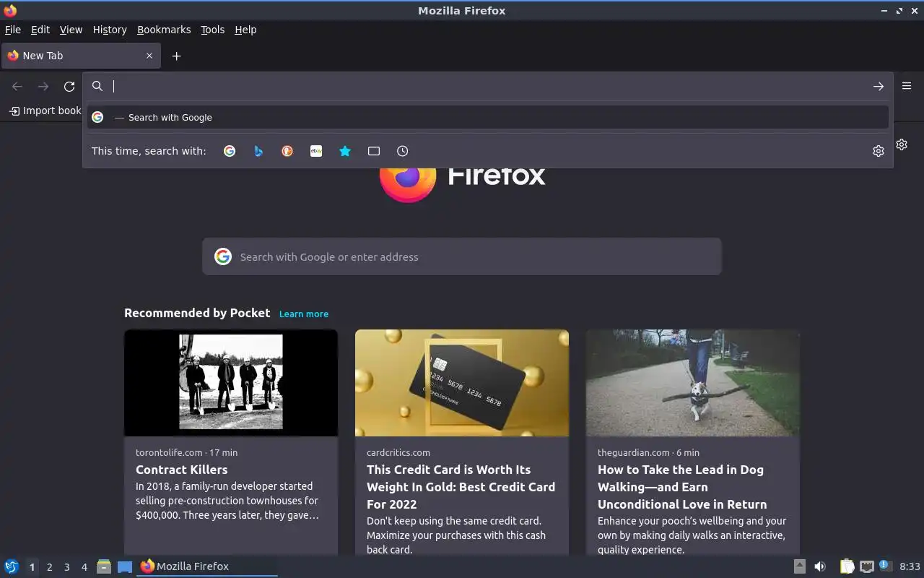Viewport: 924px width, 578px height.
Task: Open the Tools menu
Action: pyautogui.click(x=212, y=30)
